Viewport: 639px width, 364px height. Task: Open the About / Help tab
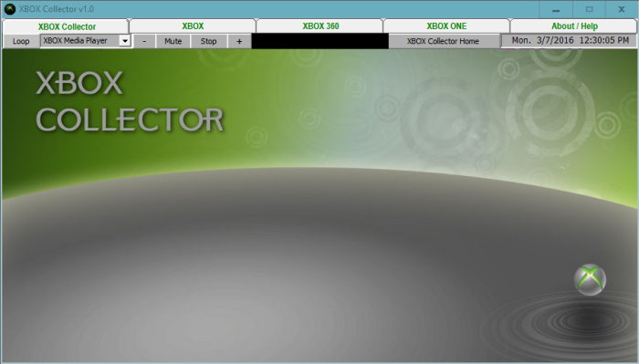tap(574, 26)
